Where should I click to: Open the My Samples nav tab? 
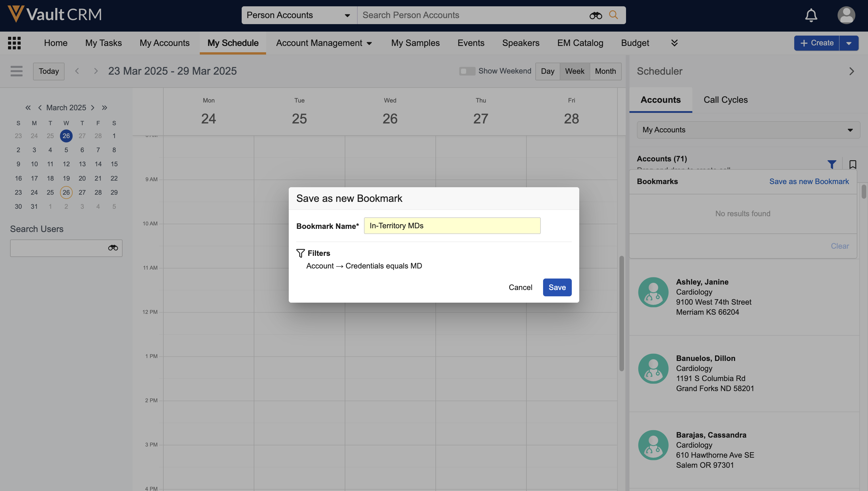(415, 43)
